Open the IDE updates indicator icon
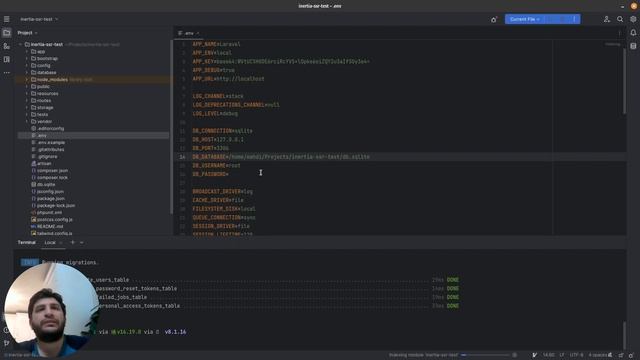 coord(494,19)
